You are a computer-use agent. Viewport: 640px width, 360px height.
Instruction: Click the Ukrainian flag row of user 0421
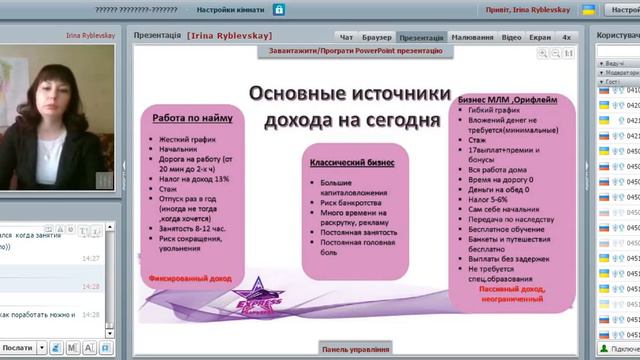(620, 120)
